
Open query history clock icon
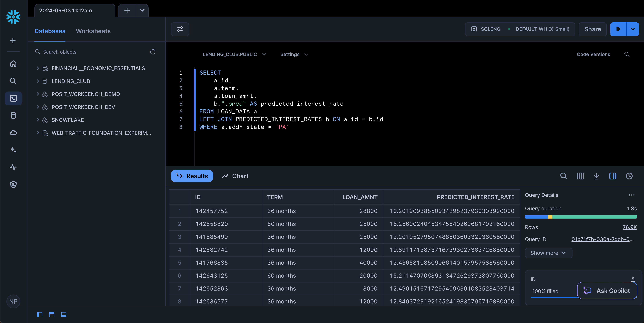tap(629, 176)
